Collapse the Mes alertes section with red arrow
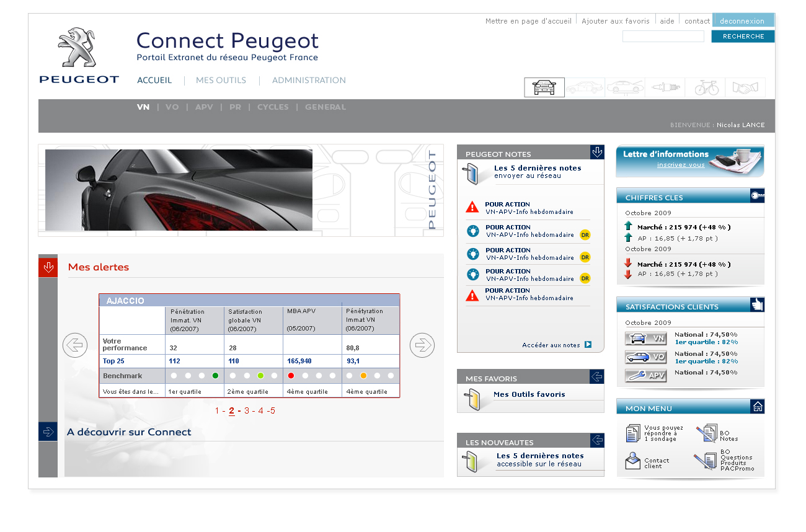806x532 pixels. point(48,267)
